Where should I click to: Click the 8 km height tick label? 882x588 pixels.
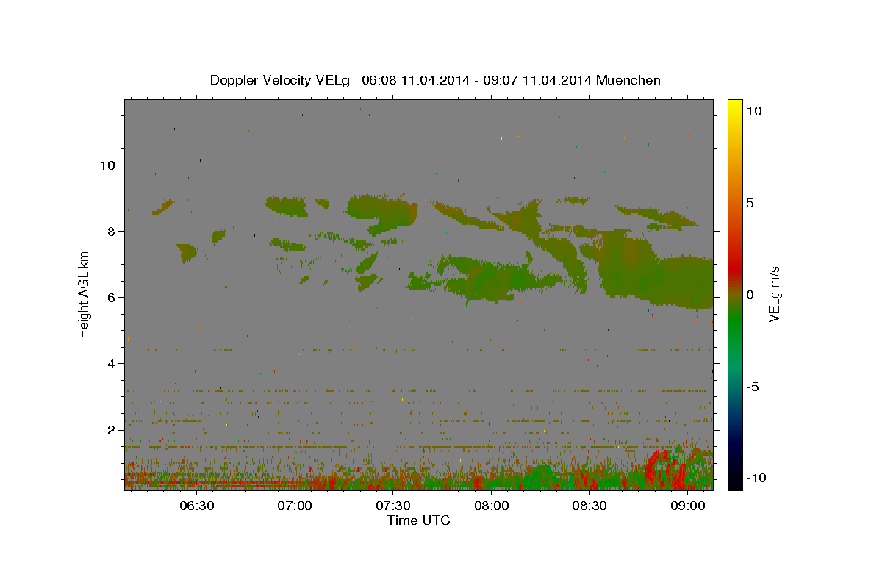coord(111,231)
